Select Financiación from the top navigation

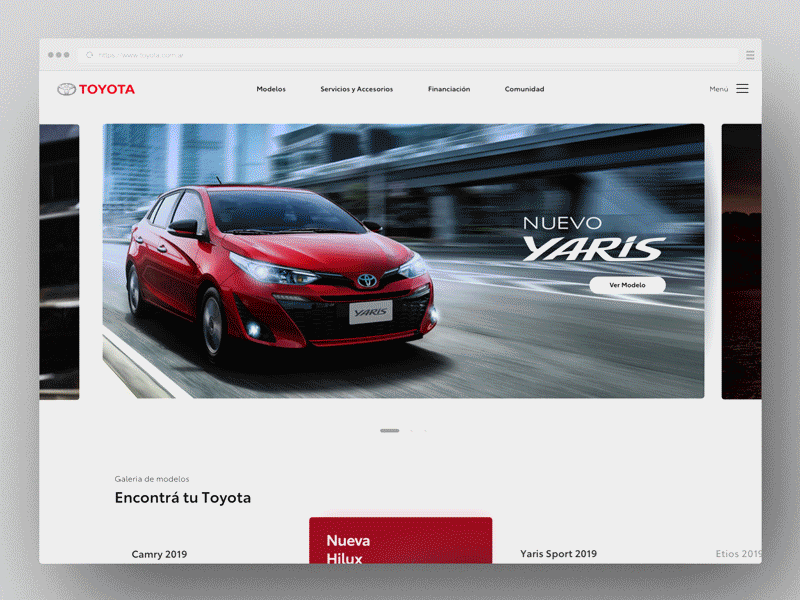[449, 89]
